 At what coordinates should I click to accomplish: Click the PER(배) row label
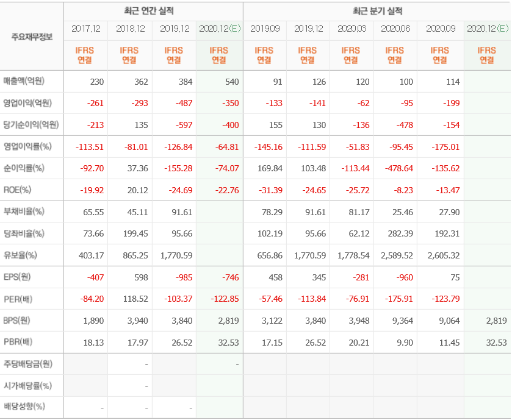[x=18, y=299]
